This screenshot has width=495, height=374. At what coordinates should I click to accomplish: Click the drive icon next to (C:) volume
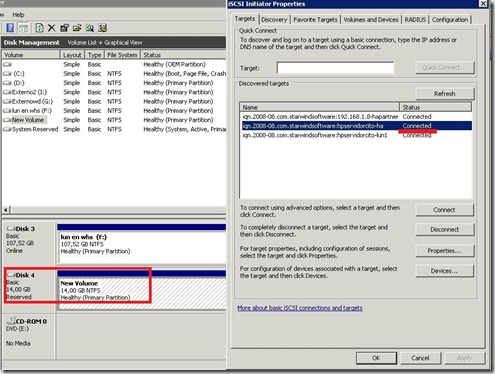[x=7, y=74]
